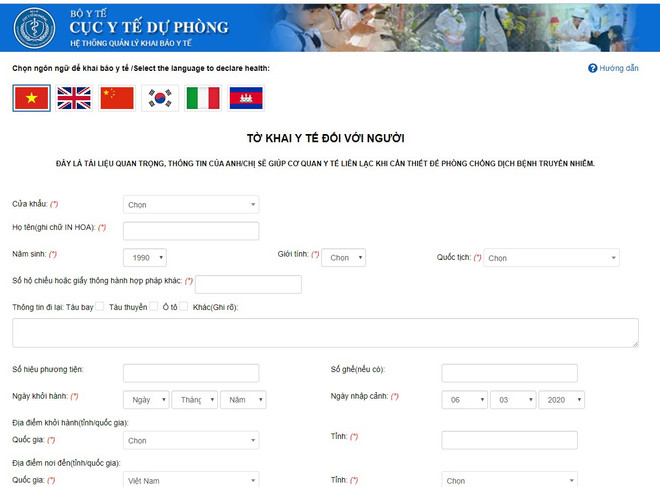The image size is (660, 487).
Task: Click the passport number input field
Action: tap(248, 284)
